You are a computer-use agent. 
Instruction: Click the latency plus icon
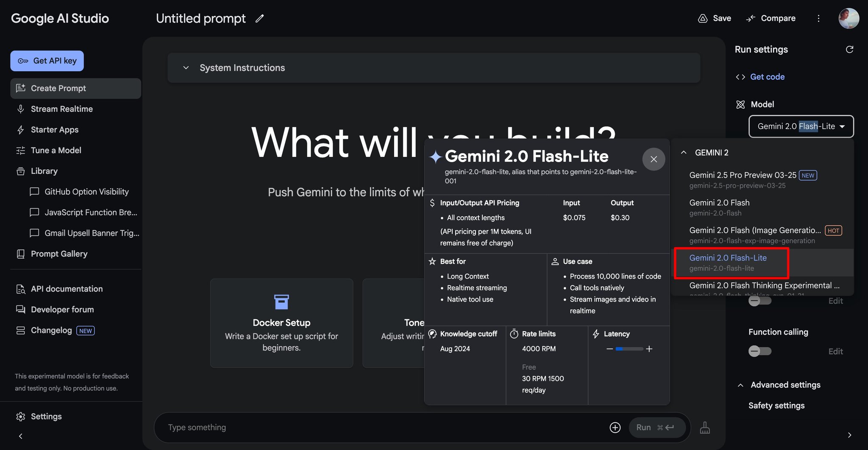649,349
